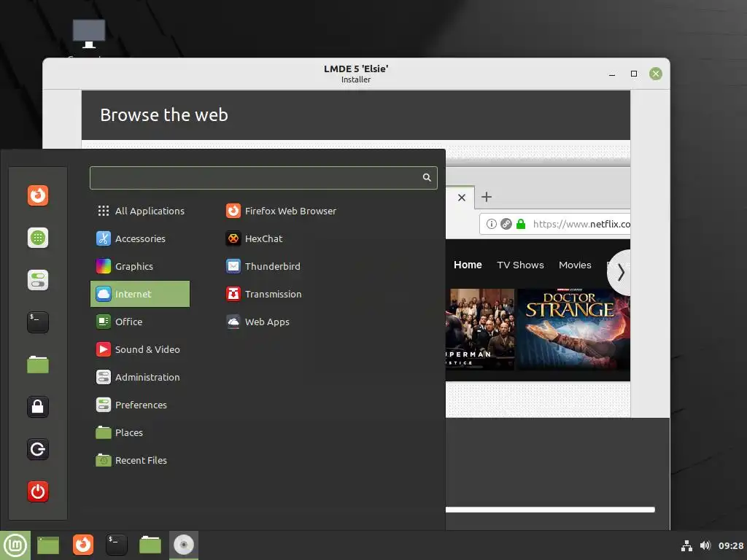Click the netflix URL in slideshow address bar
Viewport: 747px width, 560px height.
tap(581, 224)
